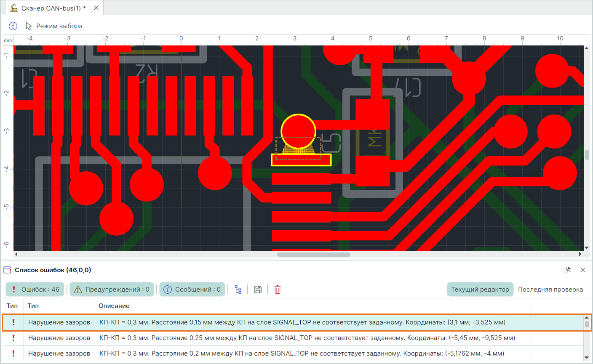Screen dimensions: 593x364
Task: Save the error list with diskette icon
Action: [x=258, y=290]
